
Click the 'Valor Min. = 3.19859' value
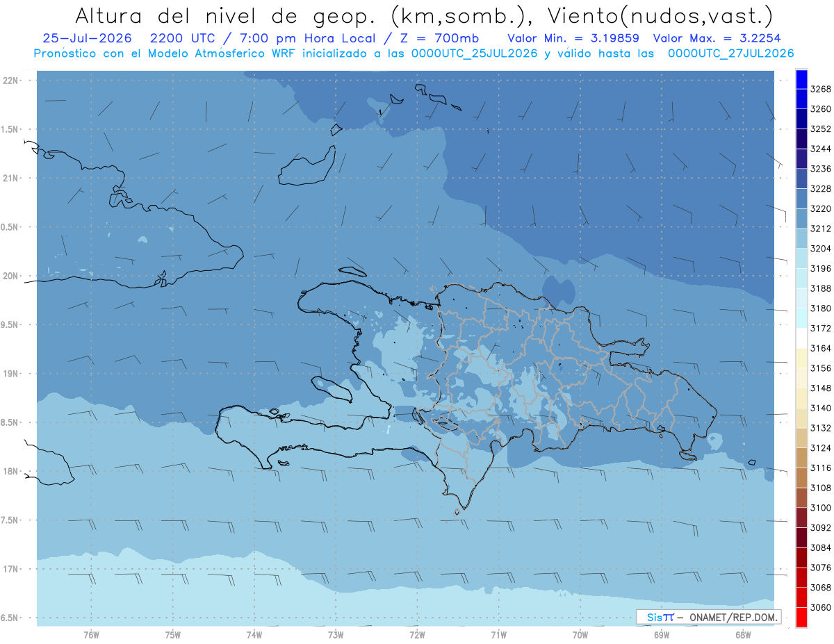(x=573, y=38)
